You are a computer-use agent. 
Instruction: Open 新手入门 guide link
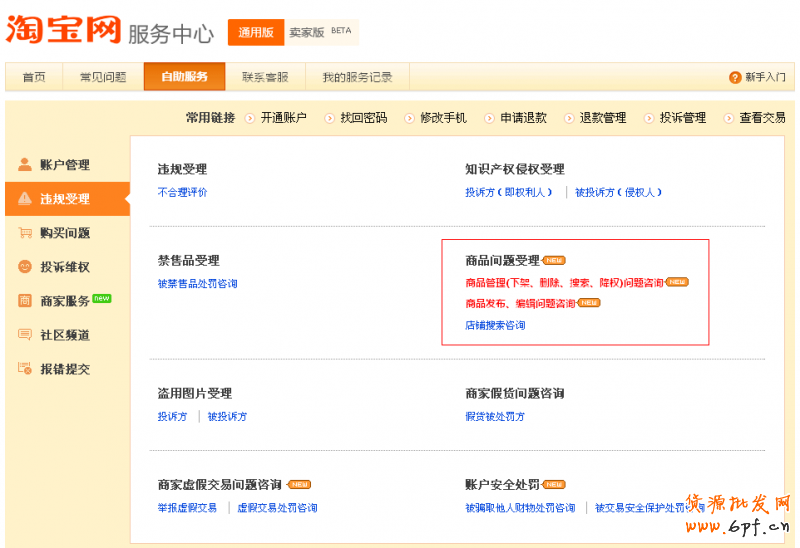point(765,77)
